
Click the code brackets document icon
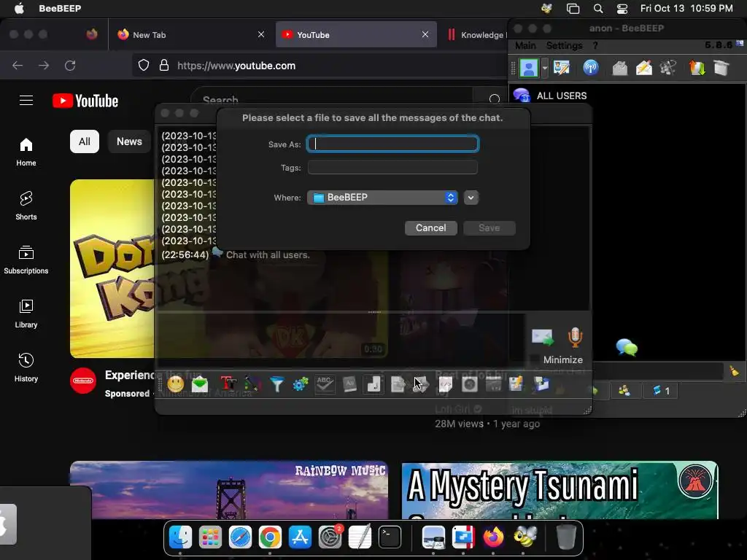pos(445,384)
